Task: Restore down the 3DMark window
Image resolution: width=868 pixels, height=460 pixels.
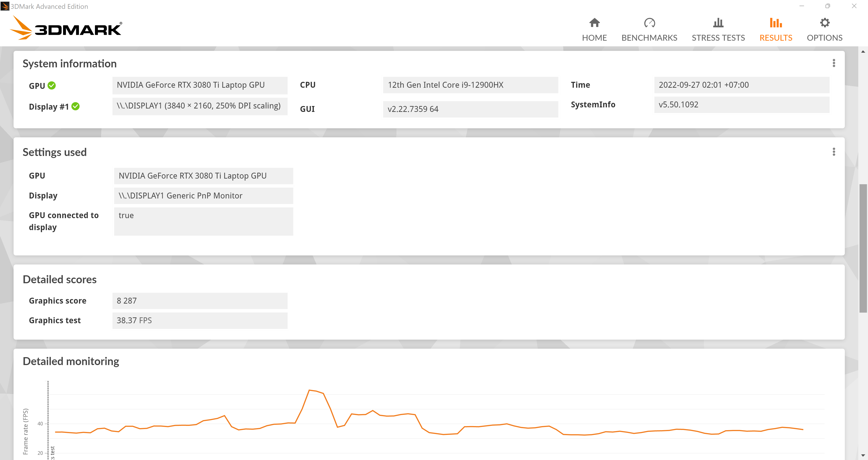Action: (x=828, y=6)
